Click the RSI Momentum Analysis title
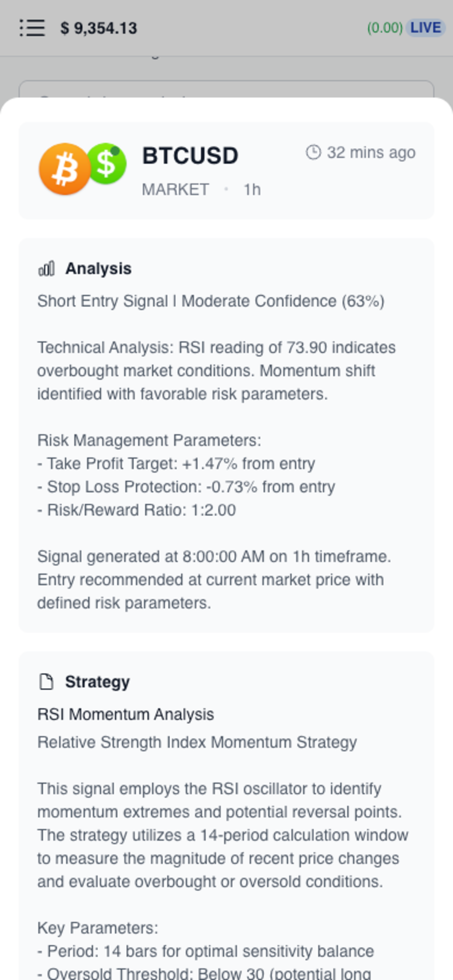Image resolution: width=453 pixels, height=980 pixels. click(x=125, y=714)
